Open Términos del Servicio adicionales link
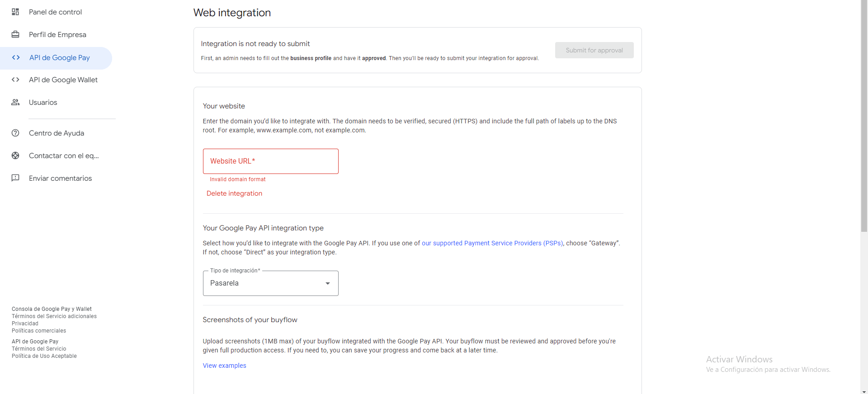 (54, 316)
